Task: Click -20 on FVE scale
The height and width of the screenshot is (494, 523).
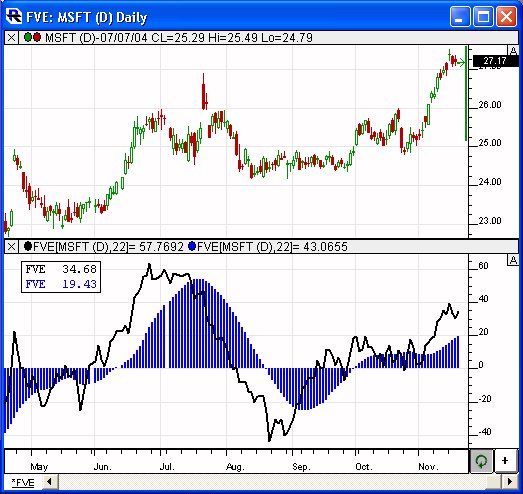Action: 485,399
